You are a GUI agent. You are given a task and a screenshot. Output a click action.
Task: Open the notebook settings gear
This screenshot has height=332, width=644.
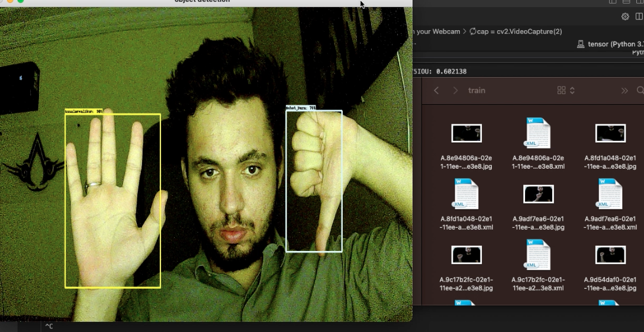pyautogui.click(x=625, y=17)
